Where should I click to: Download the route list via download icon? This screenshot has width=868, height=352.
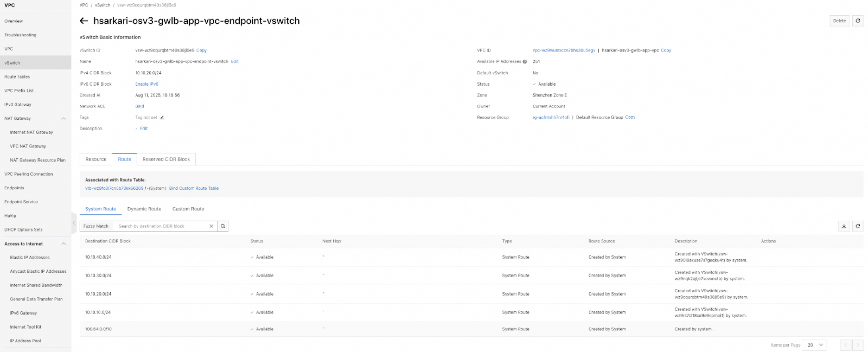(x=844, y=226)
